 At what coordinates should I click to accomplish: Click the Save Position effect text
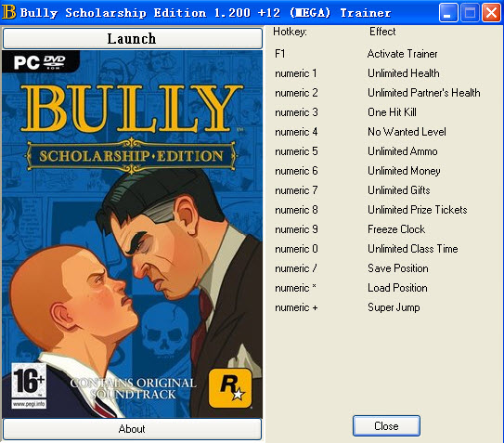(398, 268)
